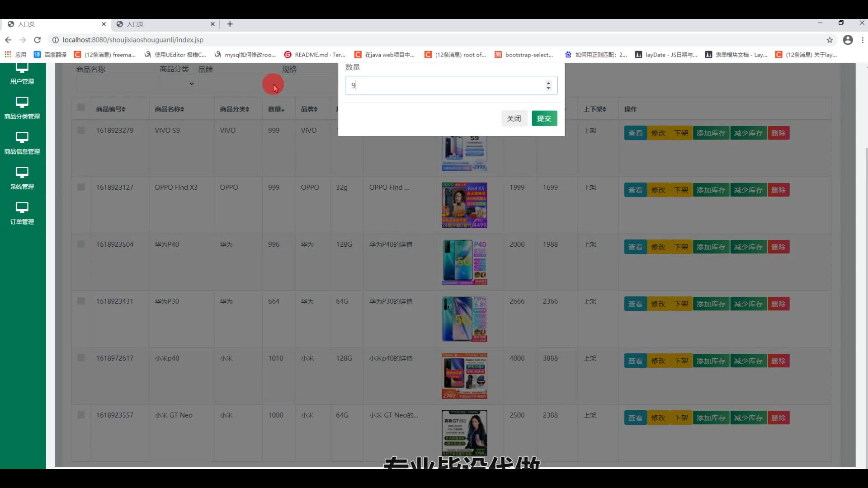Tick checkbox for 华为P40 row
Viewport: 868px width, 488px height.
click(81, 244)
